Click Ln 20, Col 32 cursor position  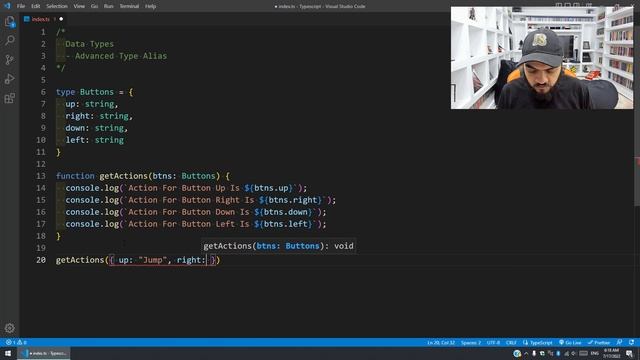click(441, 342)
